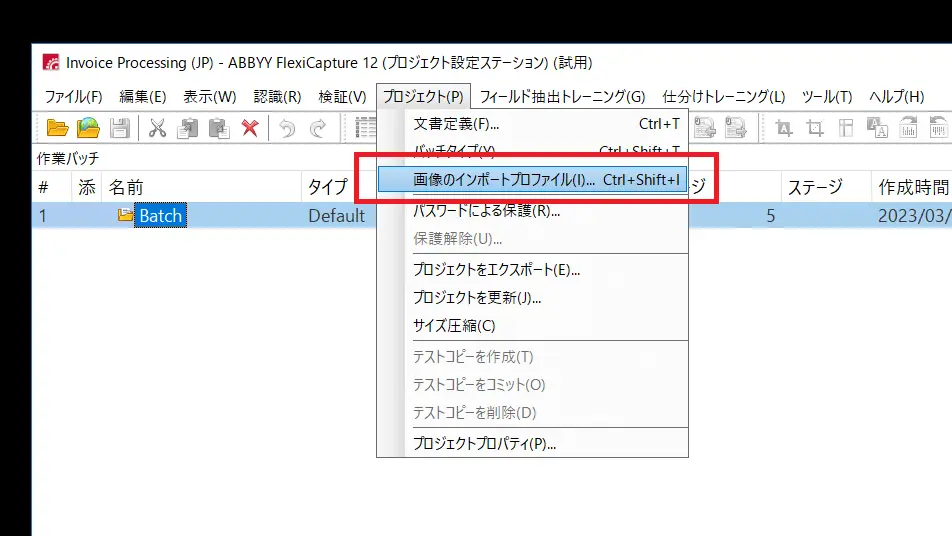Open the フィールド抽出トレーニング(G) menu
Image resolution: width=952 pixels, height=536 pixels.
[562, 97]
